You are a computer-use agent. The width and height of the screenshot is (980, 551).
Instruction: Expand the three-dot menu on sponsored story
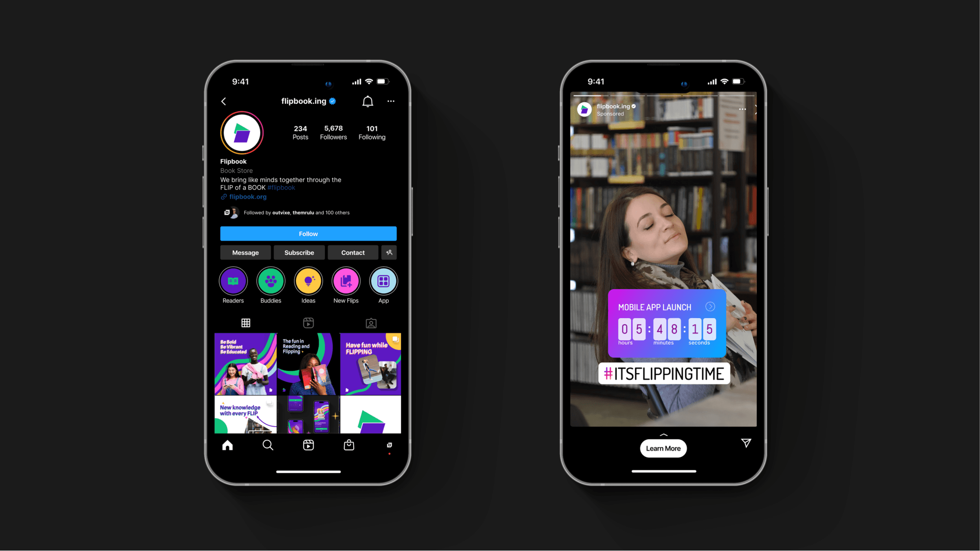[742, 109]
